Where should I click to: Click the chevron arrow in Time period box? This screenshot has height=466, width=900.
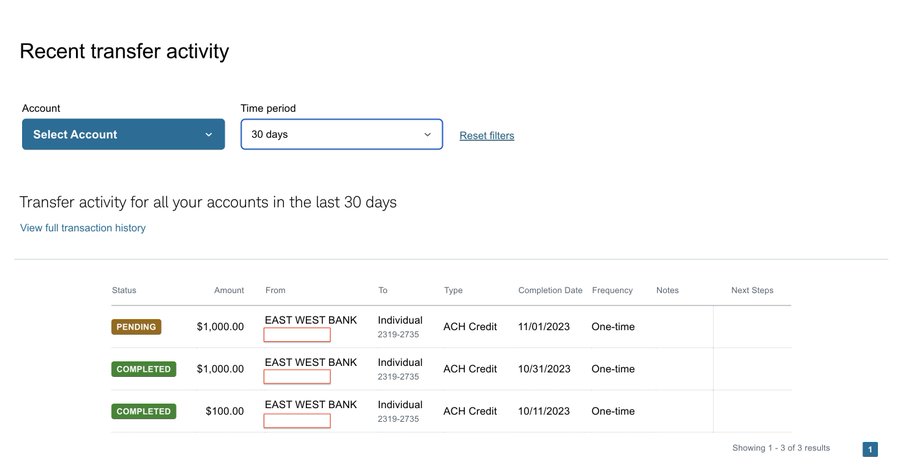point(427,134)
